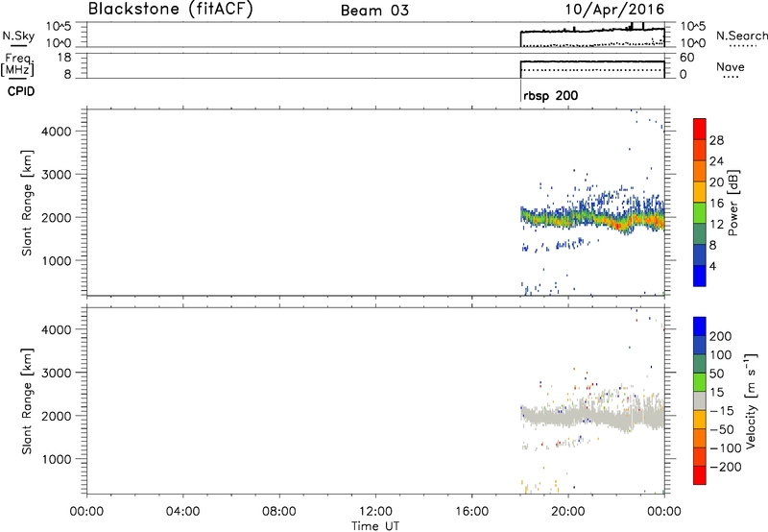
Task: Pick the dark green power segment between 8 and 12
Action: [700, 234]
